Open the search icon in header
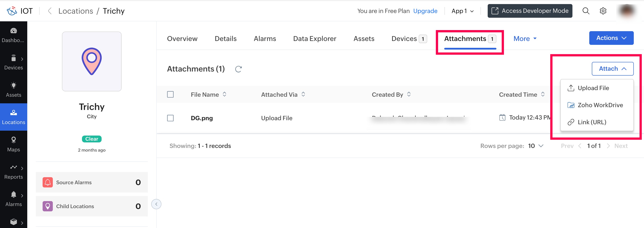Viewport: 644px width, 228px height. 586,11
